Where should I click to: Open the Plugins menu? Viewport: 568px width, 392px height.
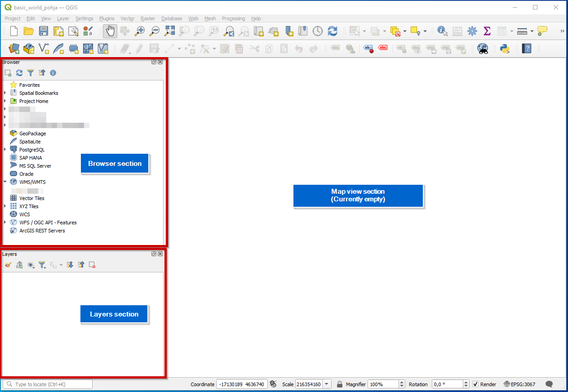pyautogui.click(x=107, y=18)
